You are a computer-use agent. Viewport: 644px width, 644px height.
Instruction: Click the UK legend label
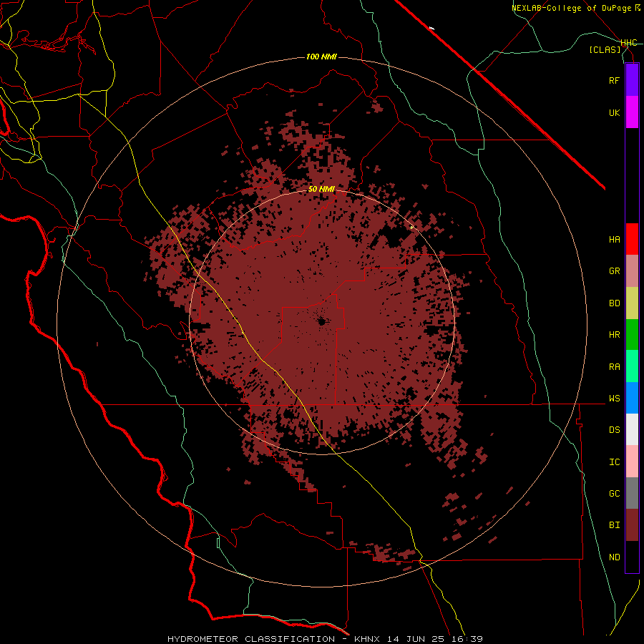(x=614, y=112)
